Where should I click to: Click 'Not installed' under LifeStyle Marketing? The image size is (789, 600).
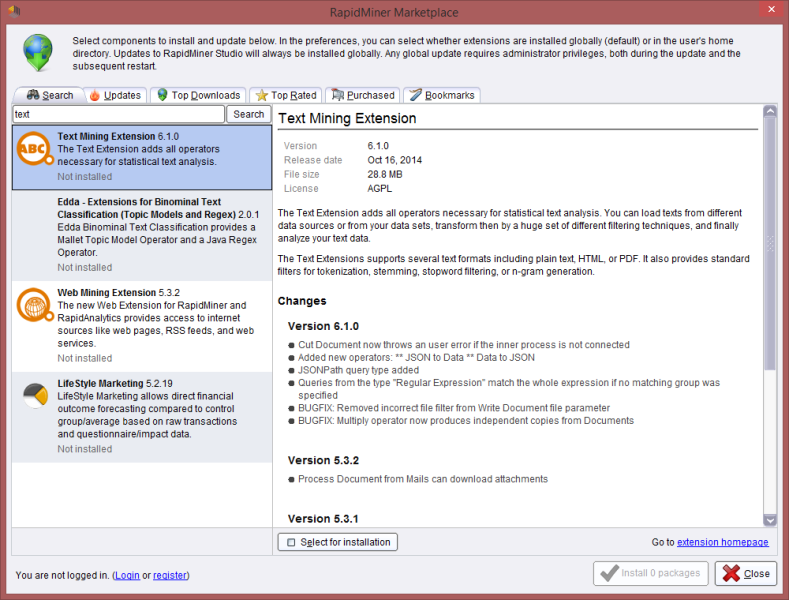pyautogui.click(x=85, y=449)
